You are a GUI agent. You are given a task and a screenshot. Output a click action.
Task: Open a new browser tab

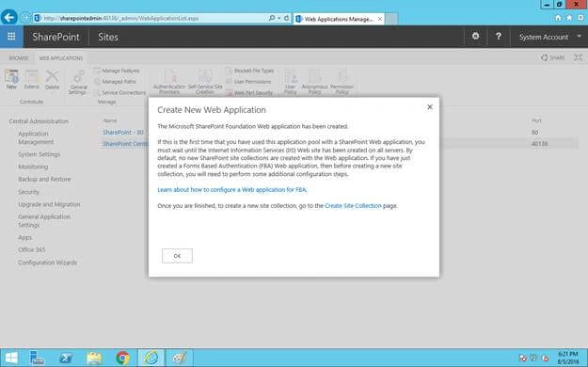391,19
